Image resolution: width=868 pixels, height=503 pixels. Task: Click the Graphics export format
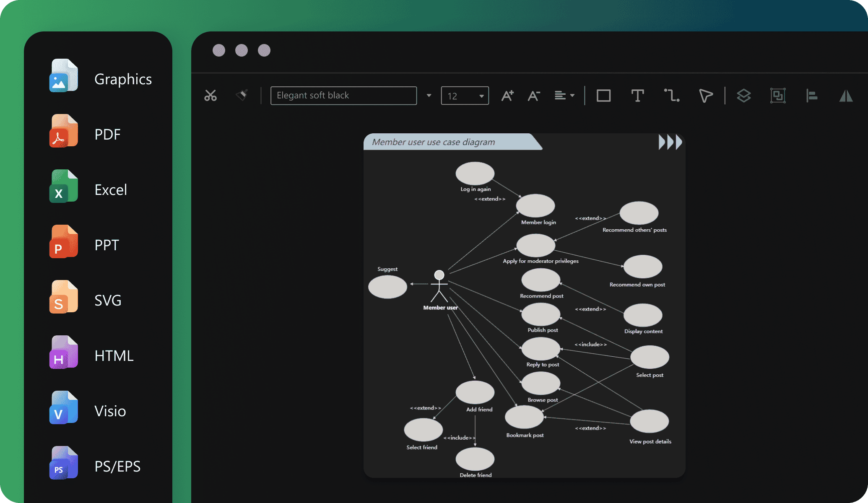(x=99, y=78)
